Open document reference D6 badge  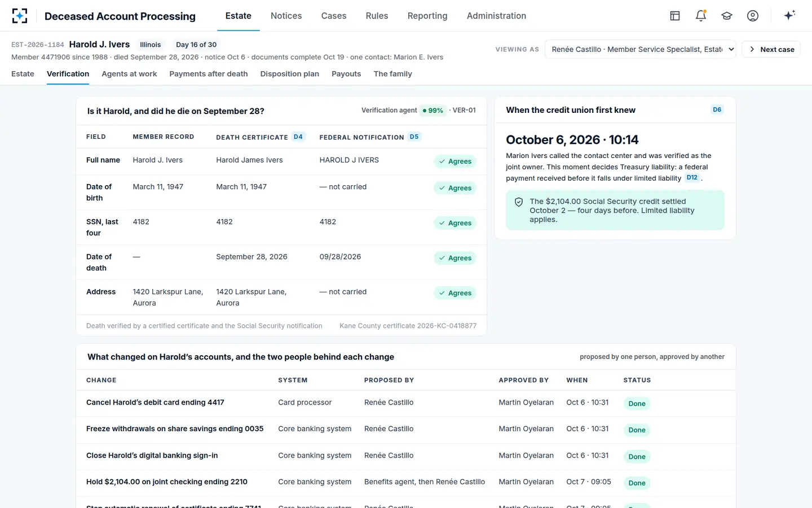pyautogui.click(x=717, y=110)
